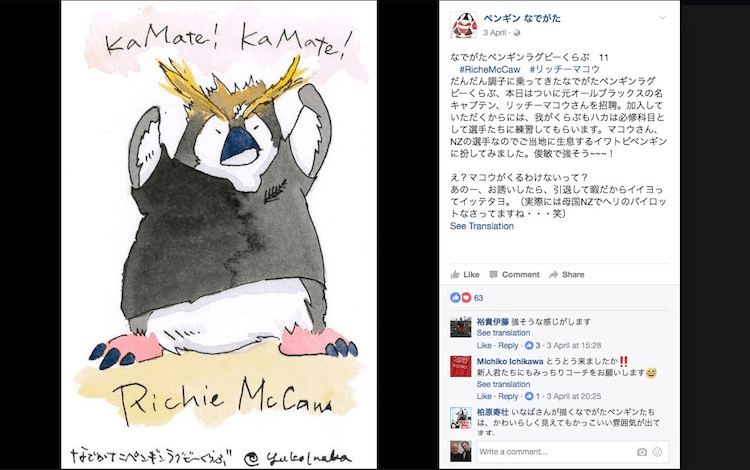
Task: Click the Comment speech bubble button
Action: 514,274
